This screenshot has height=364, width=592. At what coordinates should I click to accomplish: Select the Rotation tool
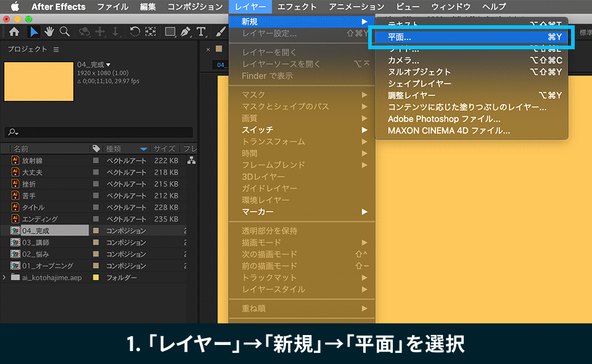pyautogui.click(x=134, y=31)
